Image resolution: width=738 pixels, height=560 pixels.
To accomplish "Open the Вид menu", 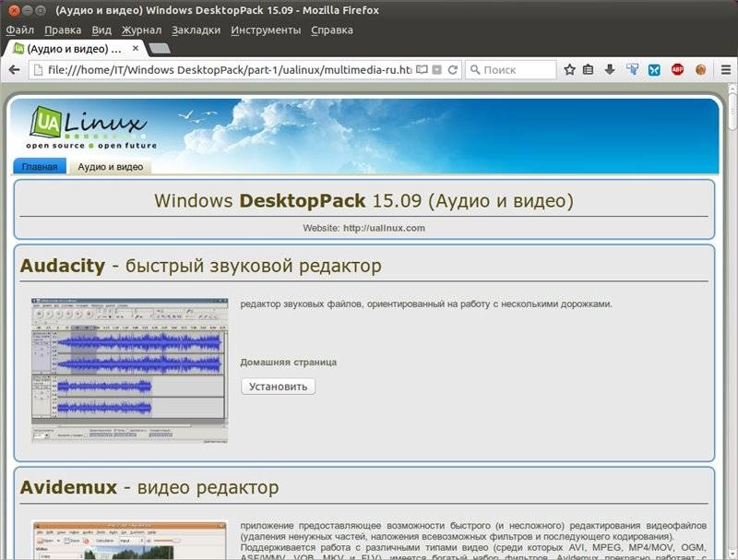I will point(101,30).
